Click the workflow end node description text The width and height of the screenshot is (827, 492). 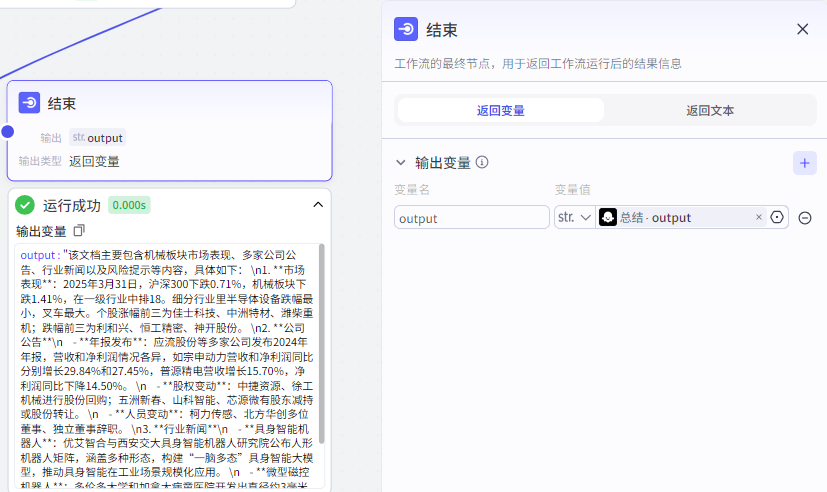[x=538, y=64]
